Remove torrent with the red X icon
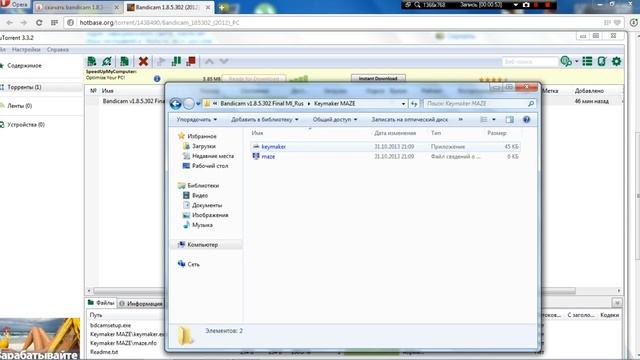640x360 pixels. point(143,62)
